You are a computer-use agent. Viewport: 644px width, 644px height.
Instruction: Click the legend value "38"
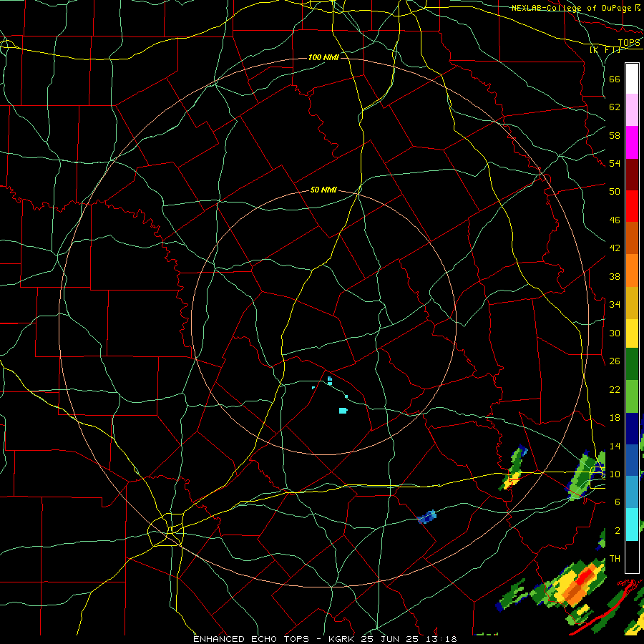click(x=615, y=276)
